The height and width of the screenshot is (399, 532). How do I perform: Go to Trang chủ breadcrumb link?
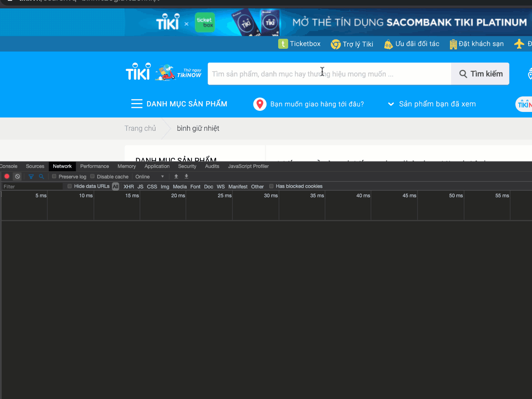tap(140, 128)
